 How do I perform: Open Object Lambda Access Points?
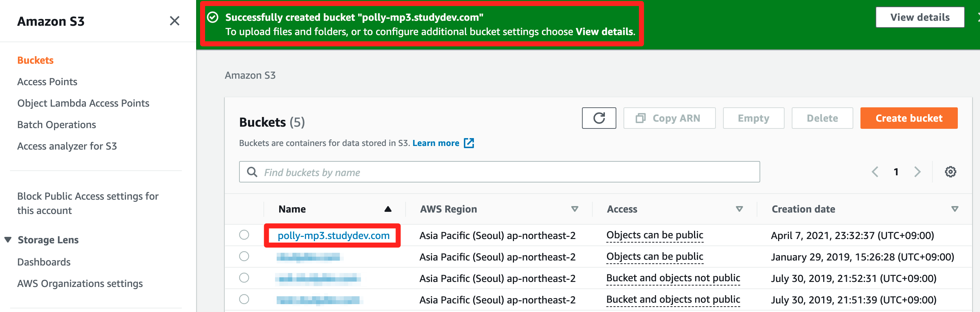point(83,103)
